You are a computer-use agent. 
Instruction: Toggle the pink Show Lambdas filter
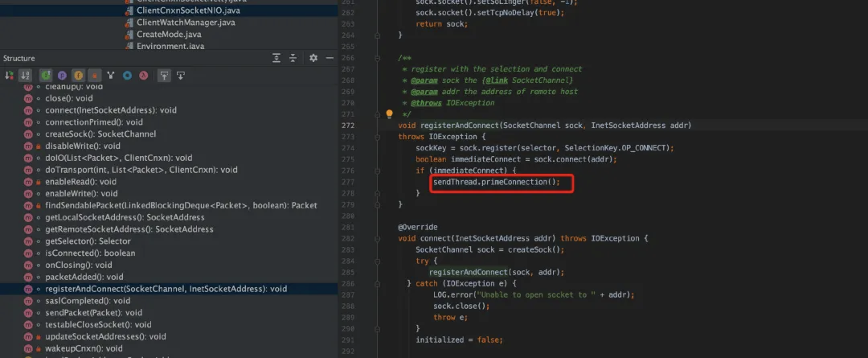tap(143, 76)
